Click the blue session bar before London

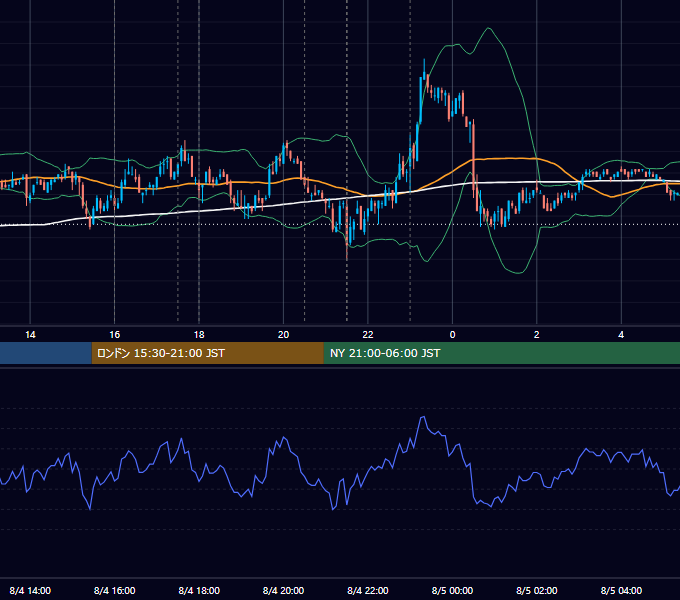point(46,353)
